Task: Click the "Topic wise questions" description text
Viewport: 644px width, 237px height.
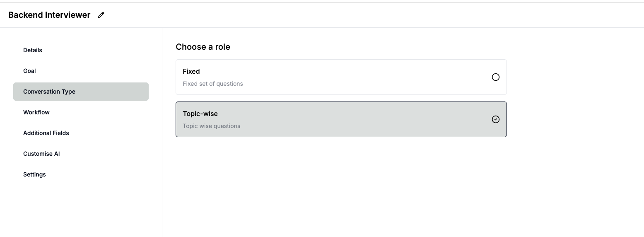Action: [211, 126]
